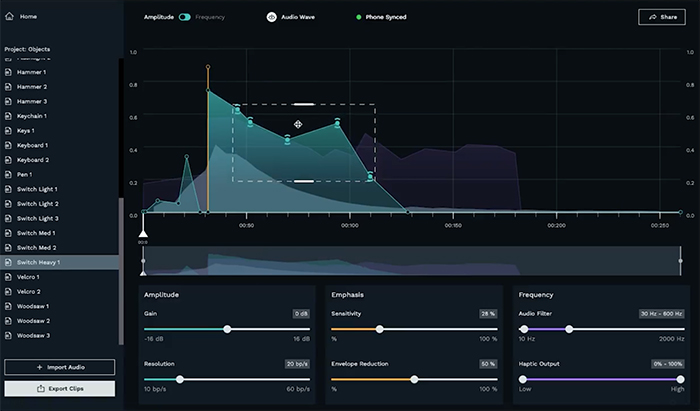The height and width of the screenshot is (411, 700).
Task: Toggle the Audio Wave eye icon
Action: (x=271, y=17)
